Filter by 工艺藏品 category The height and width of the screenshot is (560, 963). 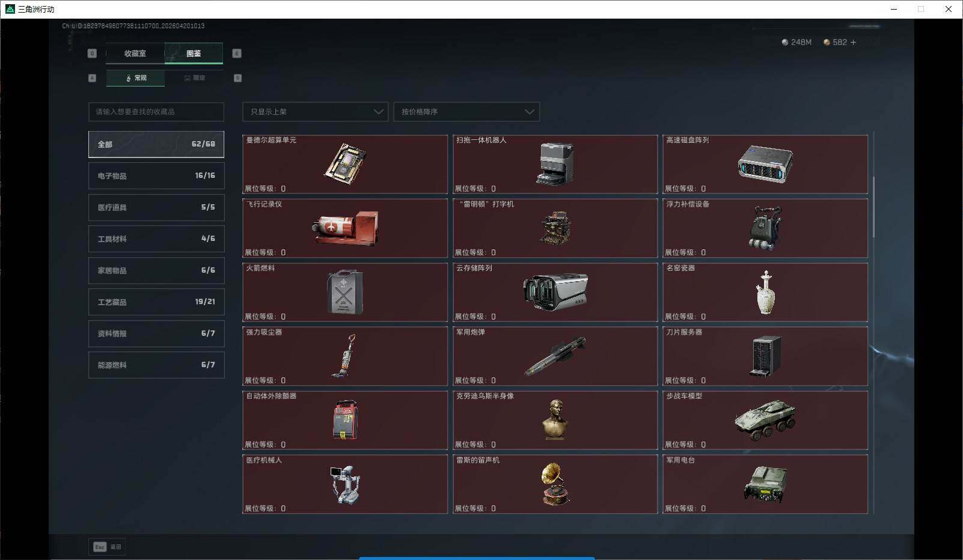[156, 302]
